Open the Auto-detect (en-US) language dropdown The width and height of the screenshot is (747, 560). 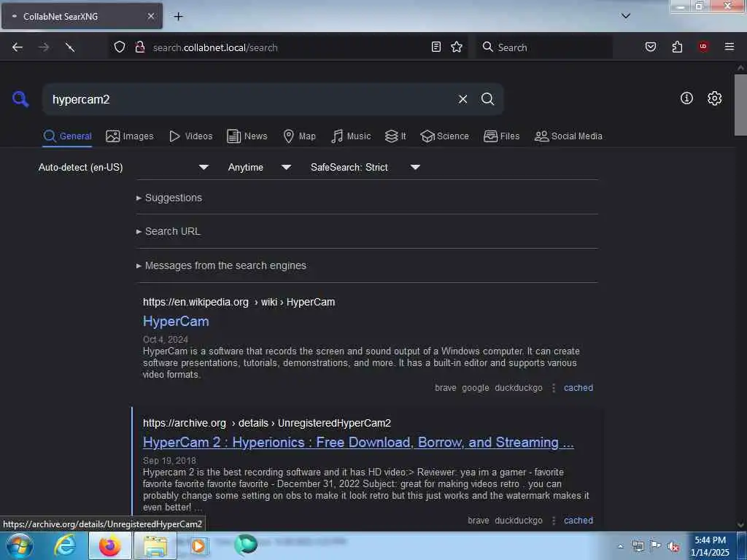click(123, 167)
